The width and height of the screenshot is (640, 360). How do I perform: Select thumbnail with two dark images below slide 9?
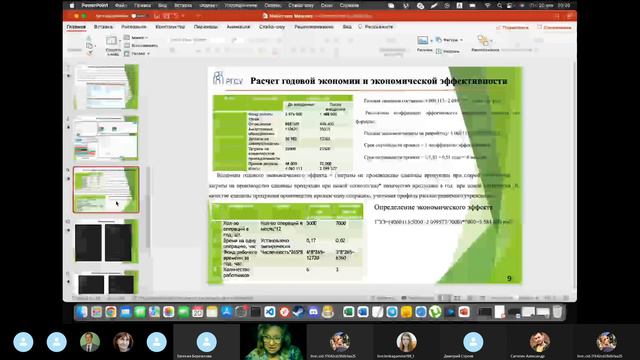coord(106,241)
